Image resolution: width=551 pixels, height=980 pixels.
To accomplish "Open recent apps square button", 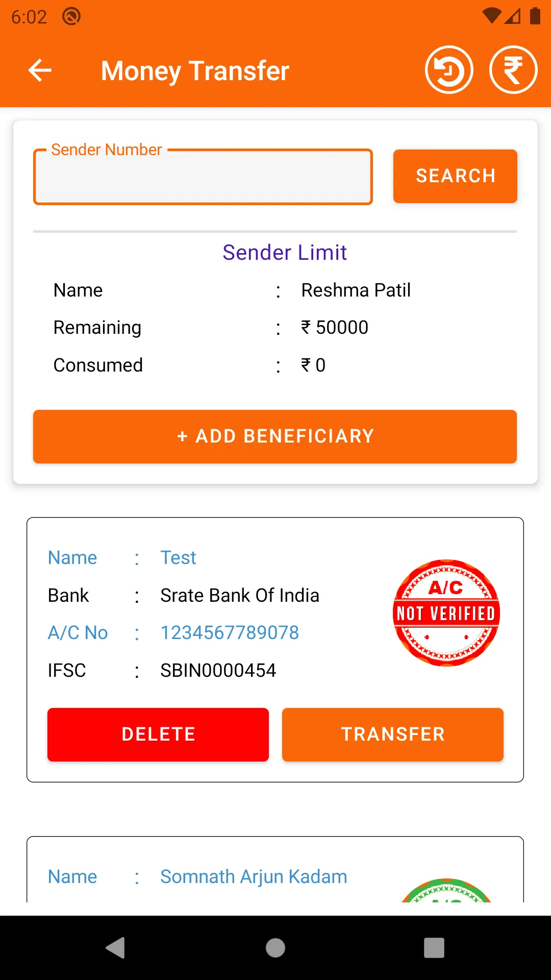I will (x=434, y=948).
